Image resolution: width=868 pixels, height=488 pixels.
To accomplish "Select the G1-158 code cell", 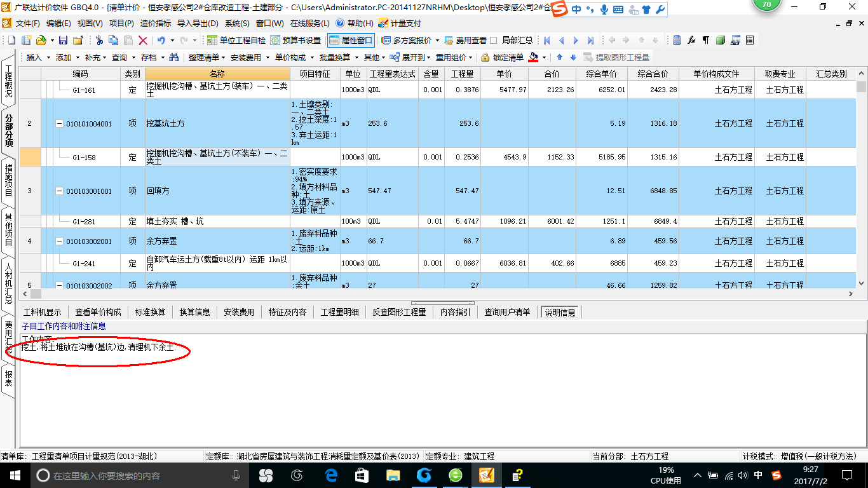I will pos(84,157).
